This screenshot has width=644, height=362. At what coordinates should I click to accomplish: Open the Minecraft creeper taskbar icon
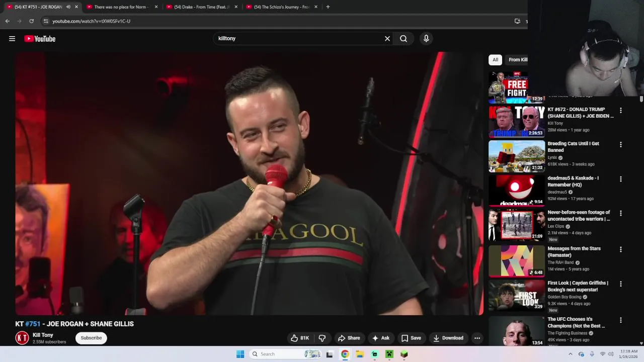pyautogui.click(x=389, y=354)
